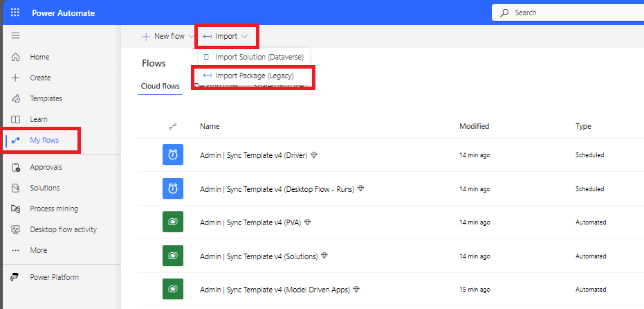This screenshot has width=644, height=309.
Task: Expand More in the sidebar
Action: (39, 250)
